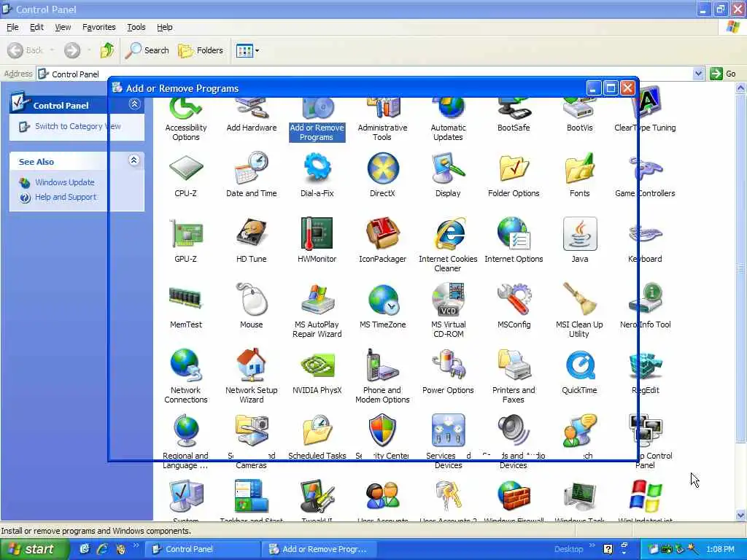Open the Edit menu
The width and height of the screenshot is (747, 560).
click(x=36, y=27)
